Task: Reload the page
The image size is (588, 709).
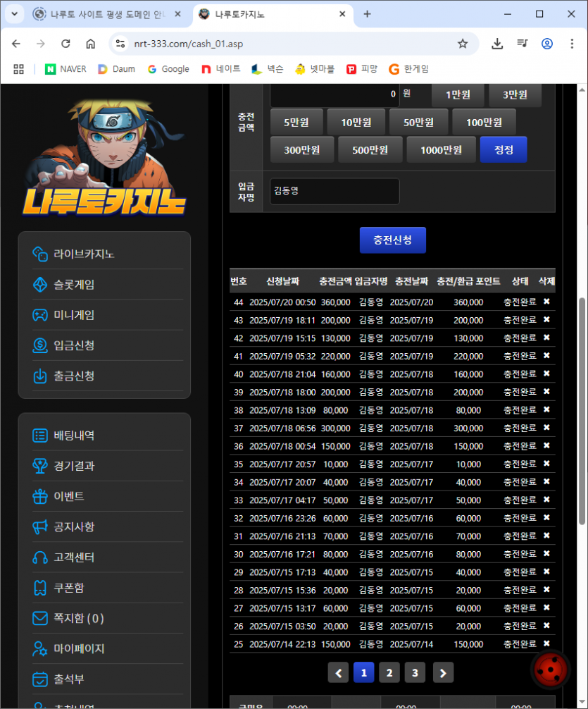Action: [x=65, y=44]
